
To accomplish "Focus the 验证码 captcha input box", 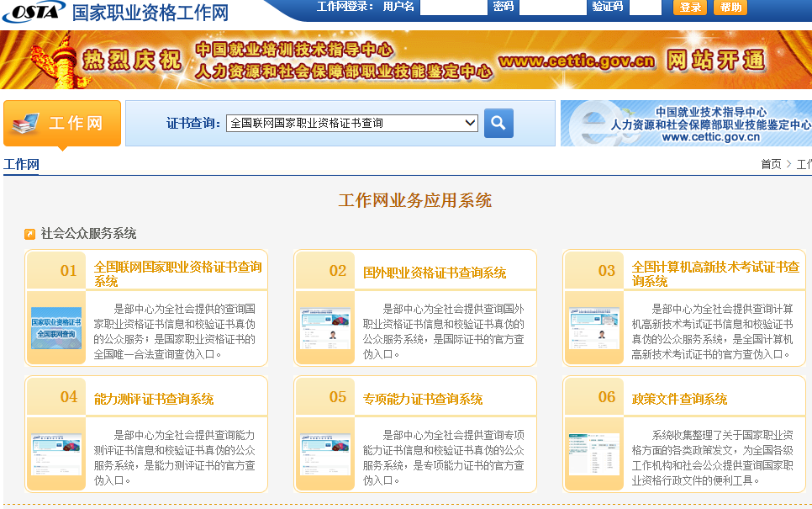I will click(645, 8).
